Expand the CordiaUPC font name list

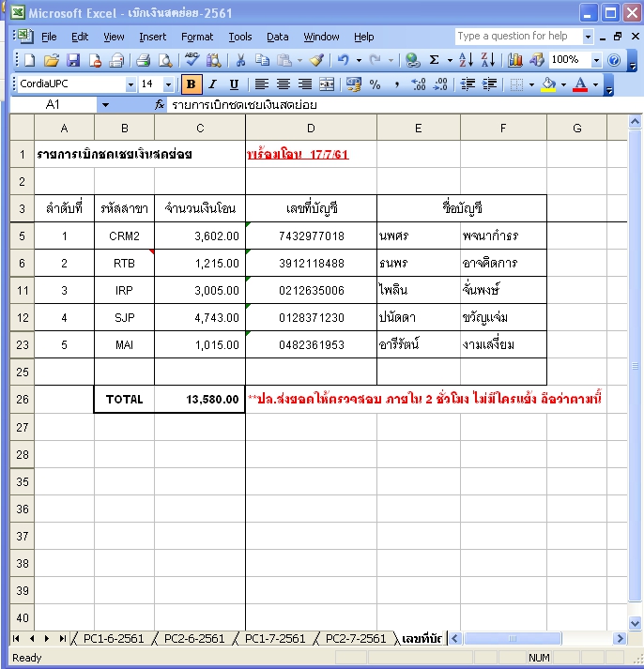pyautogui.click(x=130, y=84)
